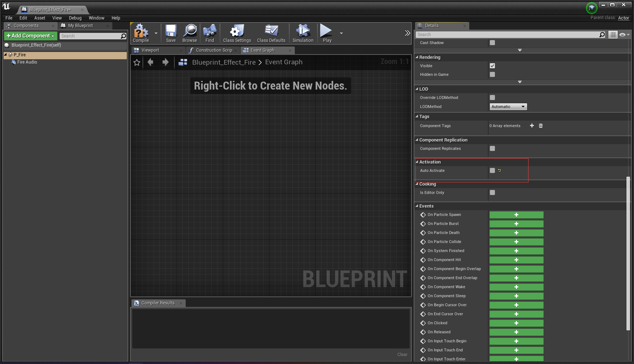Click Details search magnifier icon

pos(602,35)
